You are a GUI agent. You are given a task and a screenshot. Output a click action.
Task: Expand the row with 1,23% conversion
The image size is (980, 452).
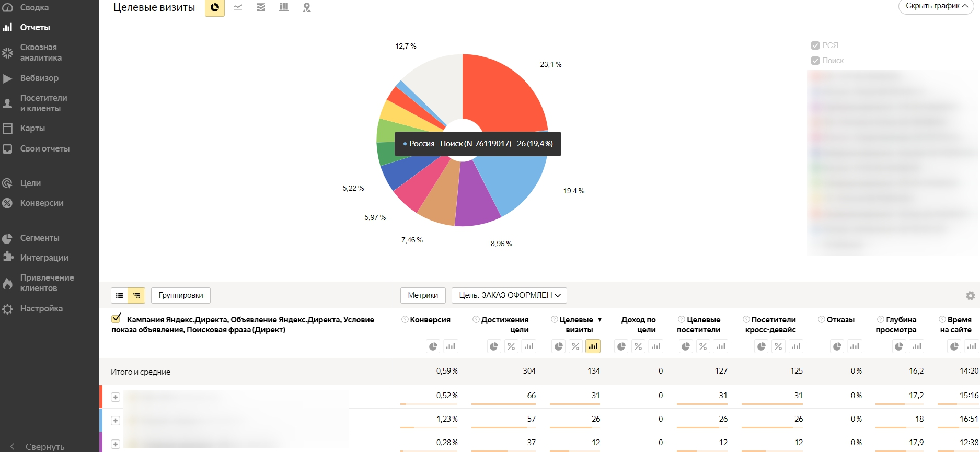point(116,421)
